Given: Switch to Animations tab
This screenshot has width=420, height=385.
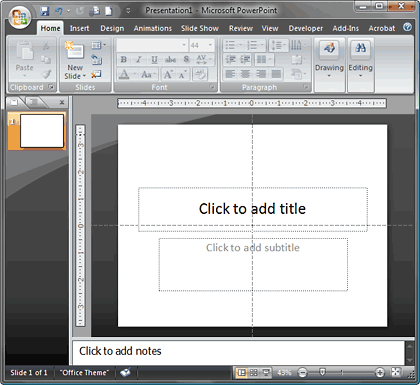Looking at the screenshot, I should 153,29.
